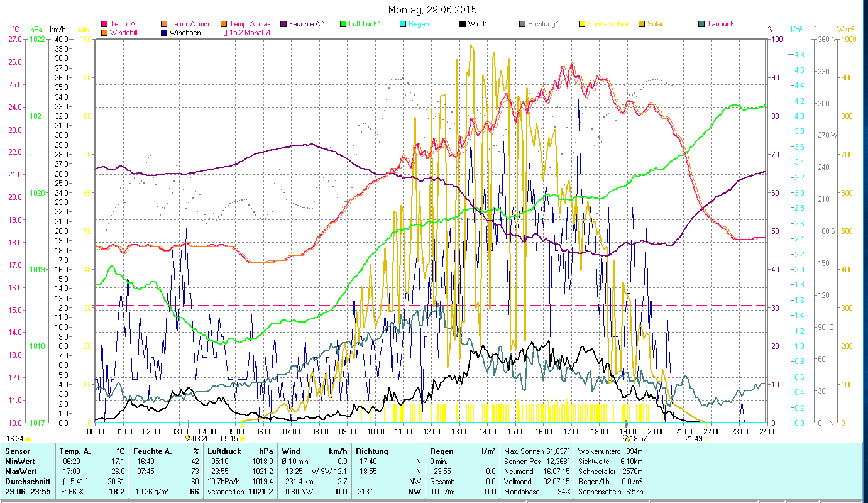Click the green Luftdruck* legend swatch

tap(343, 24)
